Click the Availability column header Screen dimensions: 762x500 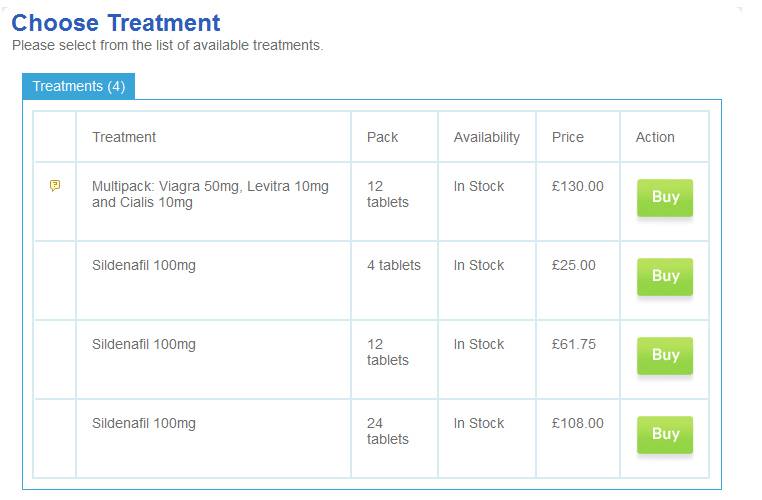point(486,137)
